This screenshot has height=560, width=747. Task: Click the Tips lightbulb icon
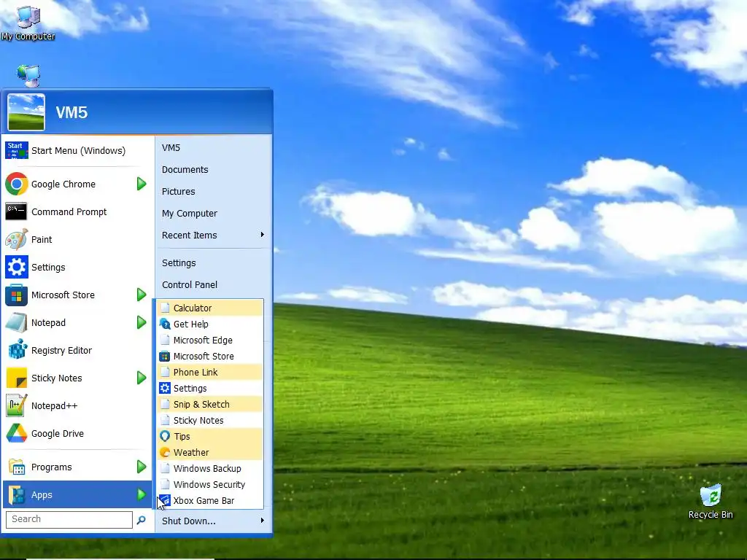[x=165, y=436]
